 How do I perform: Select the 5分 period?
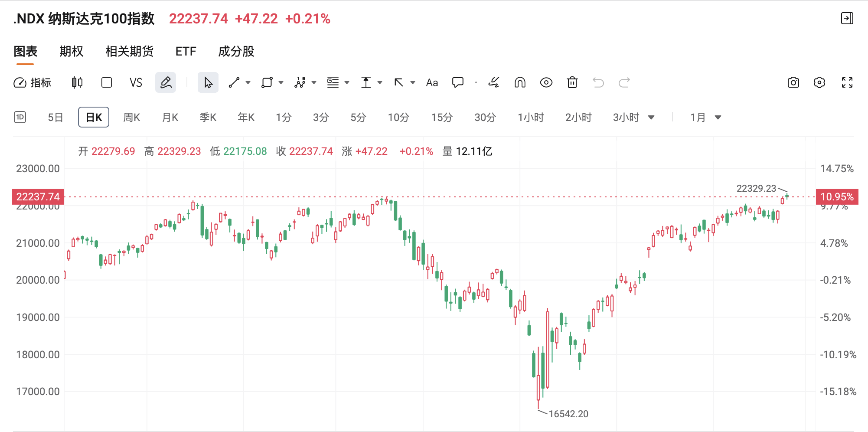(358, 118)
